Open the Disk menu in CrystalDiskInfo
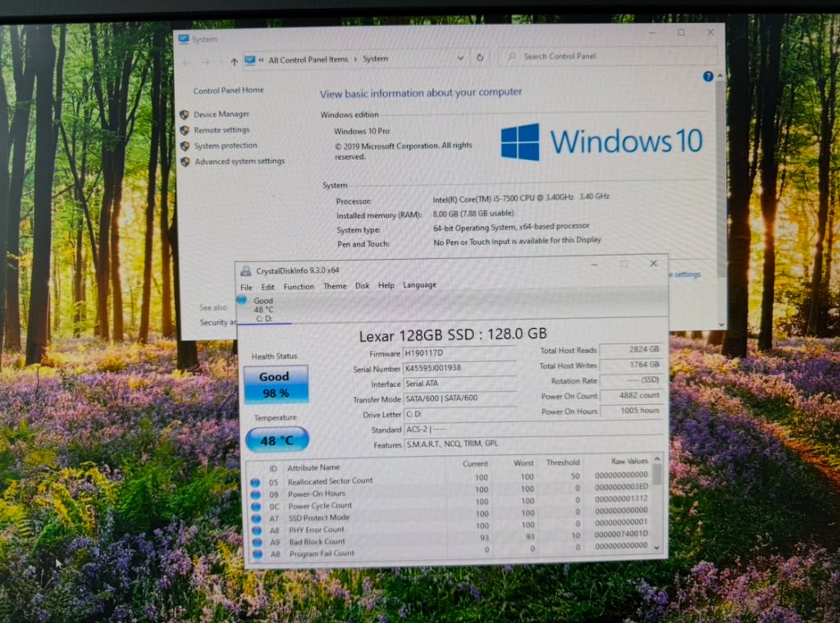This screenshot has width=840, height=623. click(362, 286)
